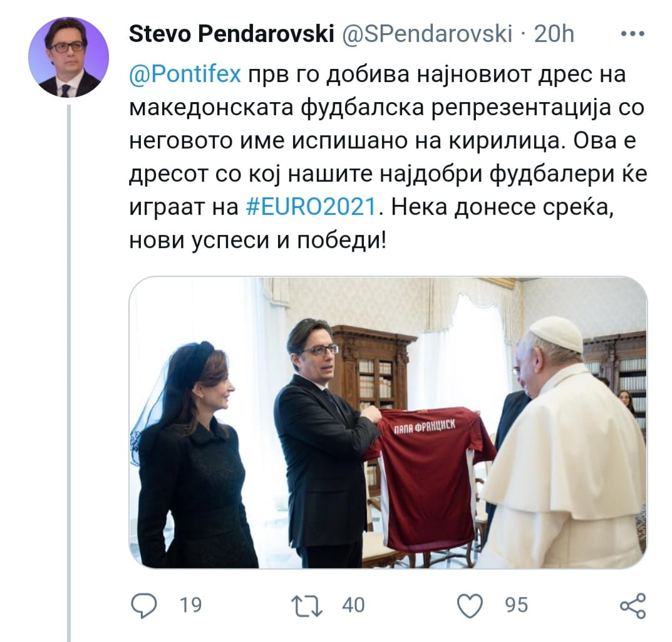The height and width of the screenshot is (642, 672).
Task: Share the tweet via share icon
Action: pyautogui.click(x=633, y=606)
